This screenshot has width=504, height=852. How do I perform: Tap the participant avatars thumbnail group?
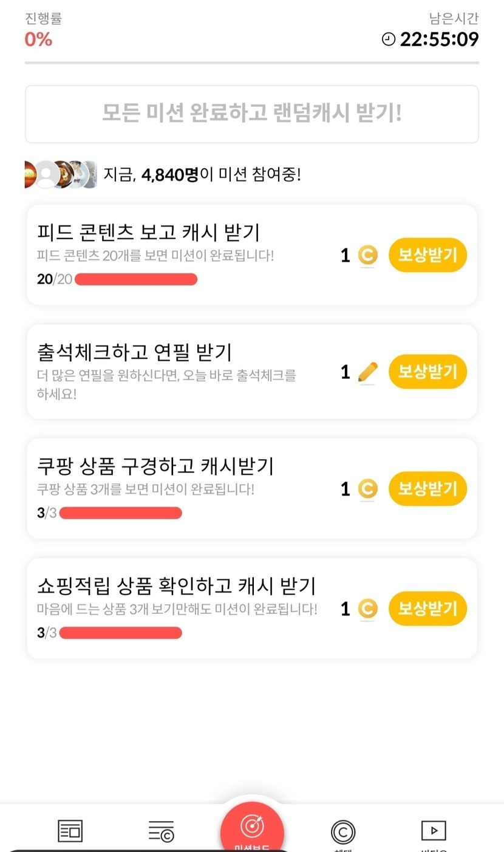(61, 175)
